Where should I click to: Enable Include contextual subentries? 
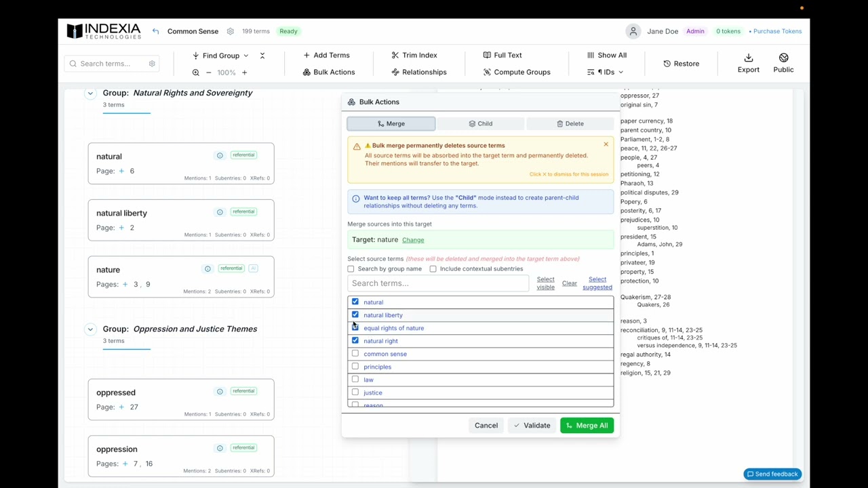(x=433, y=269)
